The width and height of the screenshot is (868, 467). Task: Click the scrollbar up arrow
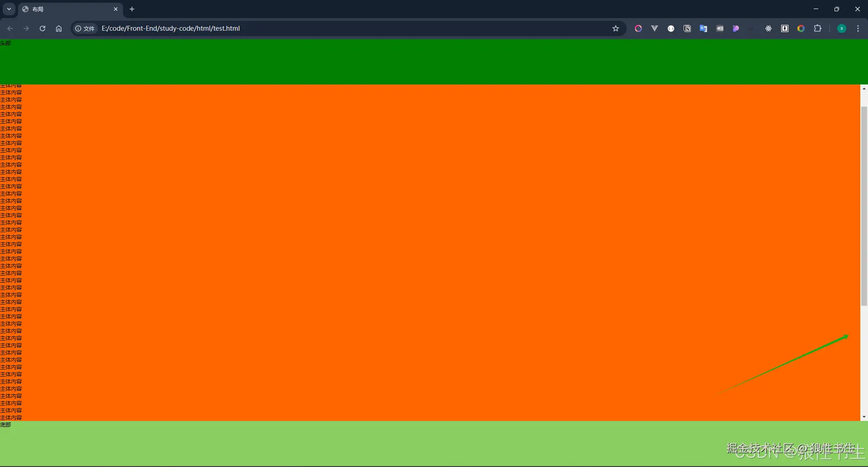pos(864,89)
